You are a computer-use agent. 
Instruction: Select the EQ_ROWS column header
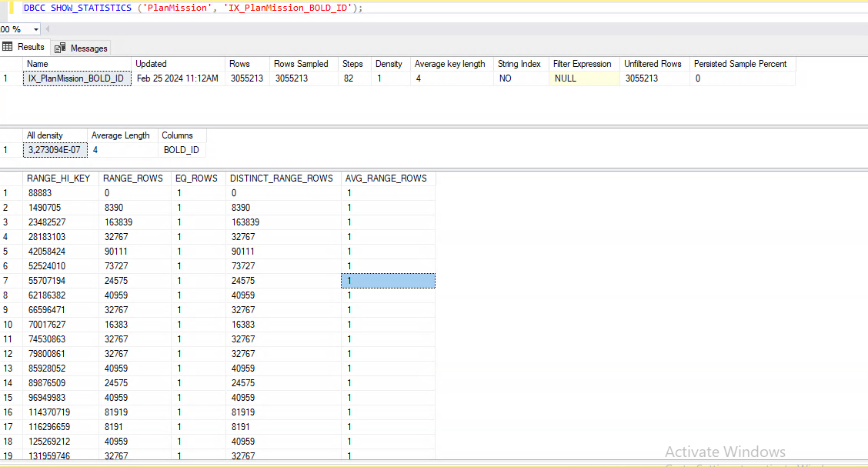pos(199,178)
